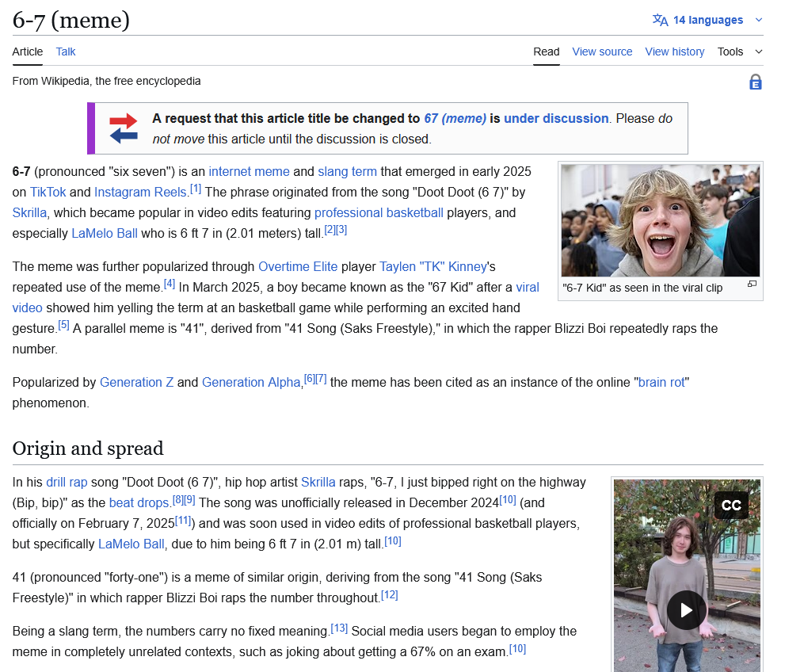Image resolution: width=785 pixels, height=672 pixels.
Task: Select the View source tab
Action: (602, 52)
